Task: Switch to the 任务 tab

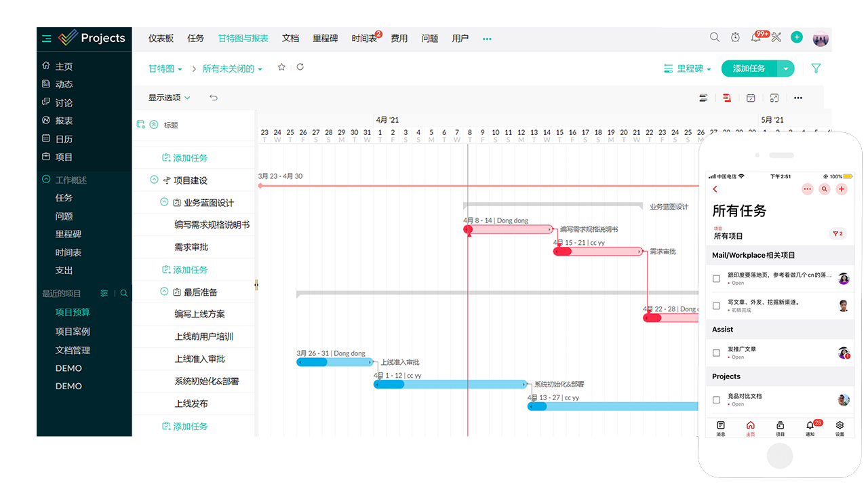Action: [195, 39]
